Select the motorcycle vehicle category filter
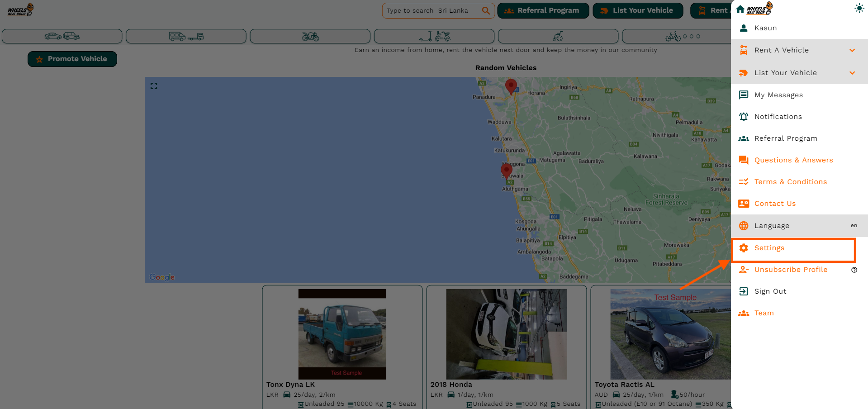 pyautogui.click(x=310, y=36)
